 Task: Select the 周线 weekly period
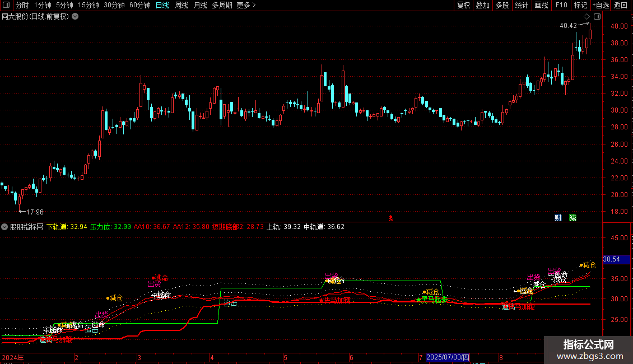click(x=181, y=5)
